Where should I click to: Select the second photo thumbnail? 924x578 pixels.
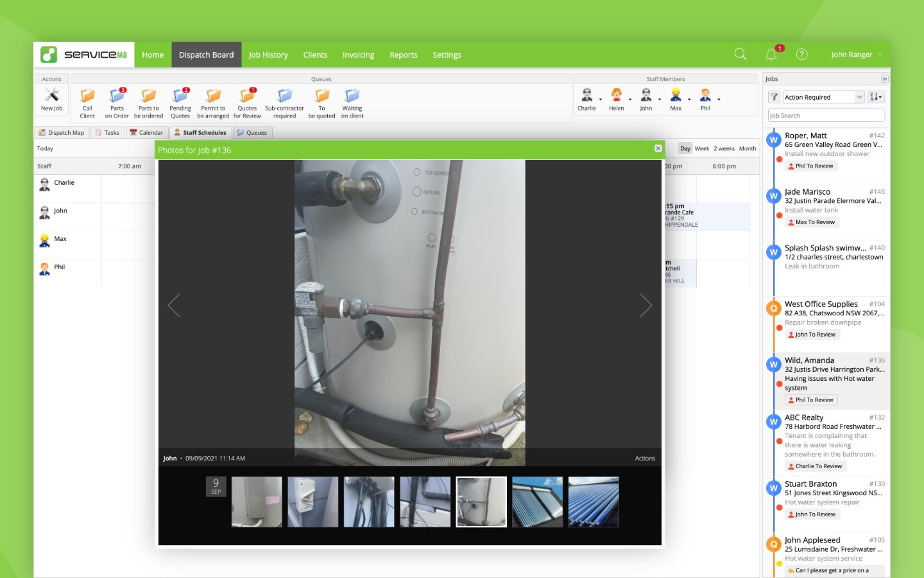[313, 502]
